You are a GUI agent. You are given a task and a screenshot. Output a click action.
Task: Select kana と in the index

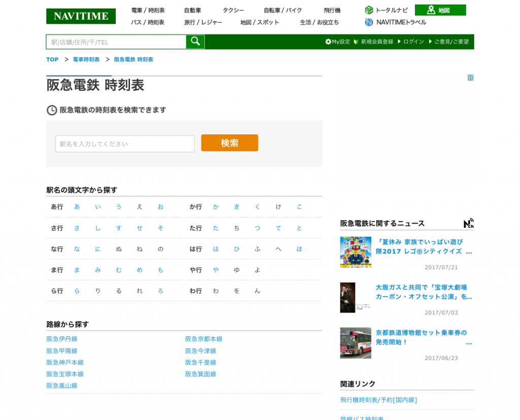(299, 228)
